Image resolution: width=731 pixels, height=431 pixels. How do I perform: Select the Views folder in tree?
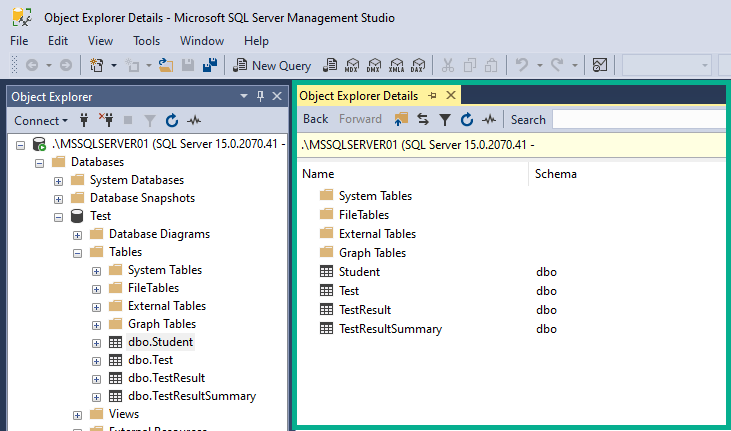tap(124, 414)
